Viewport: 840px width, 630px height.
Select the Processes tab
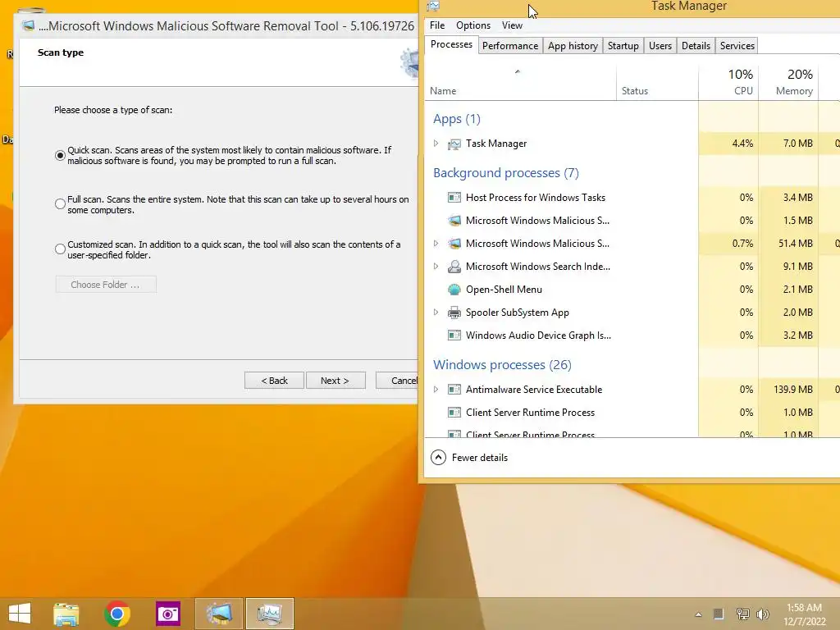tap(451, 44)
